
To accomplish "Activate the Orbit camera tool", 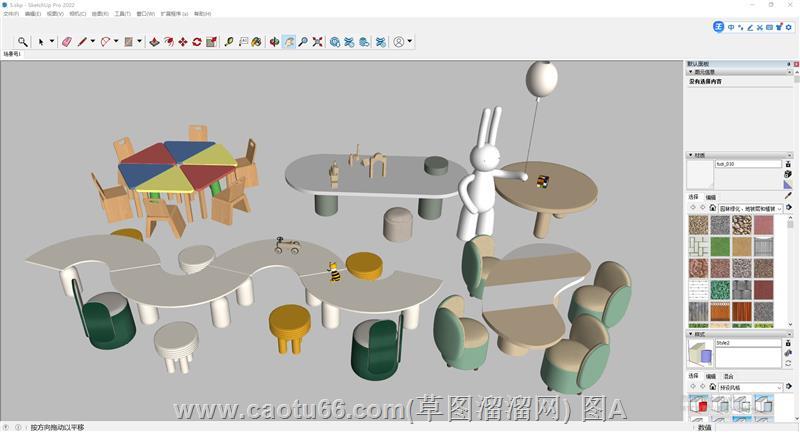I will pyautogui.click(x=274, y=42).
